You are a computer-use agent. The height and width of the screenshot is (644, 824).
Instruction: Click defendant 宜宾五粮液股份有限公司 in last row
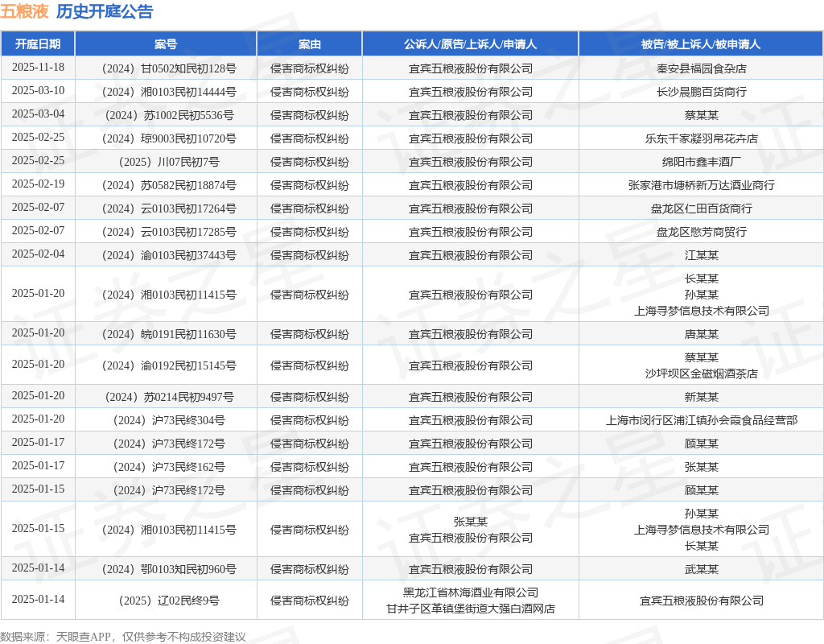click(x=702, y=601)
